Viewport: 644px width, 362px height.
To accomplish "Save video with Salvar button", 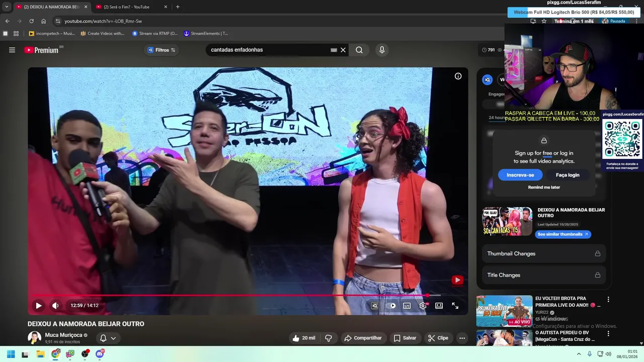I will tap(405, 338).
